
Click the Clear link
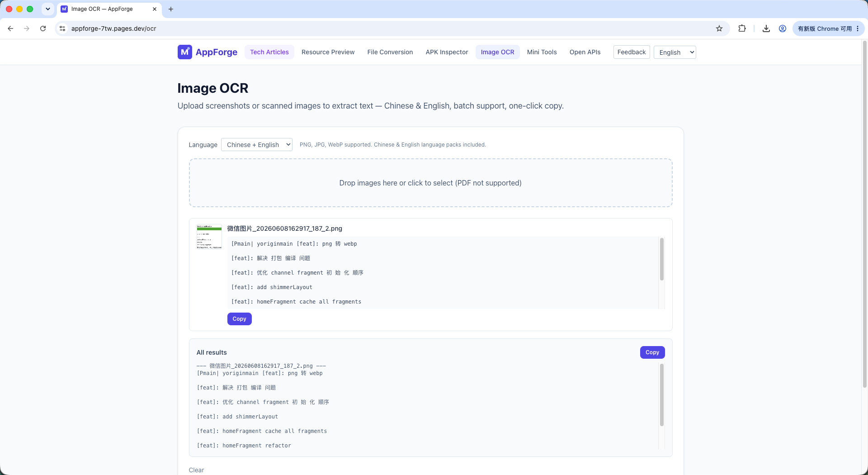(x=196, y=470)
